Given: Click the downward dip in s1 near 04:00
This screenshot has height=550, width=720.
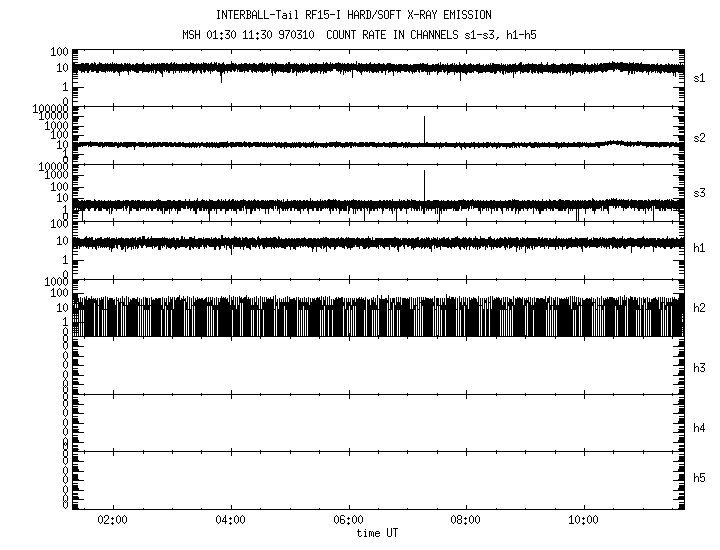Looking at the screenshot, I should tap(221, 76).
